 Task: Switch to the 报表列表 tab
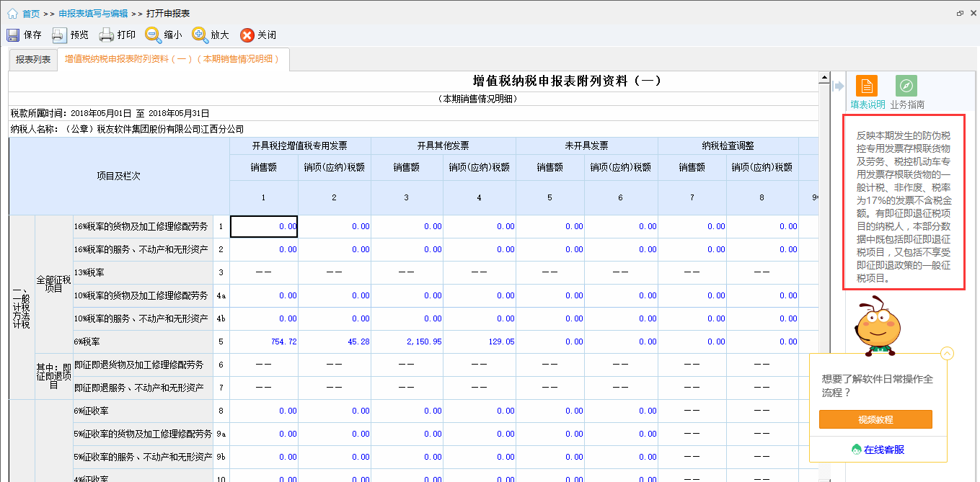pyautogui.click(x=33, y=60)
